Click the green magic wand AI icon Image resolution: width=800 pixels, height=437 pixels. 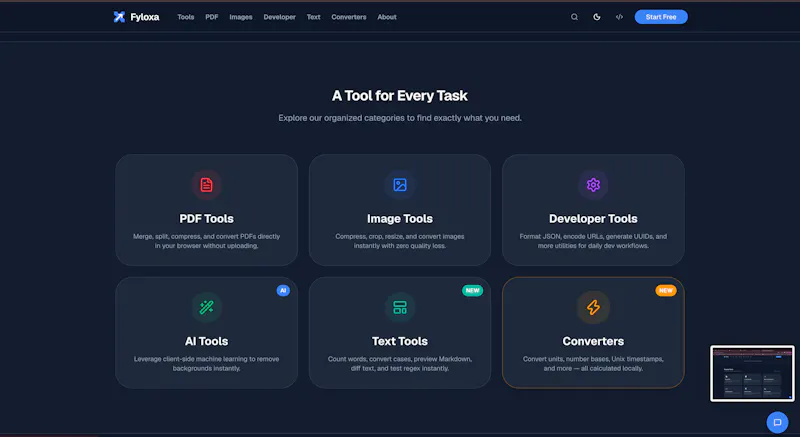206,307
